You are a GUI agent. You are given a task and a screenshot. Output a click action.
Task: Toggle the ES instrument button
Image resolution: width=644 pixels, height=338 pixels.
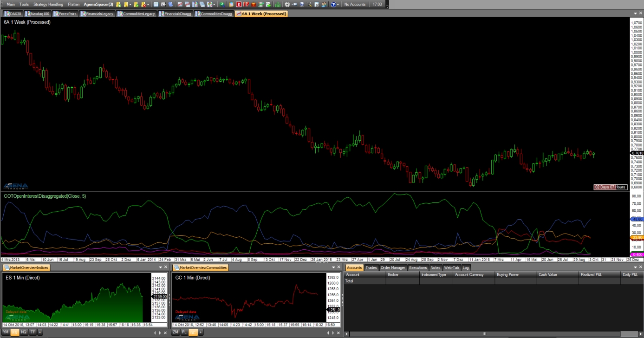15,332
